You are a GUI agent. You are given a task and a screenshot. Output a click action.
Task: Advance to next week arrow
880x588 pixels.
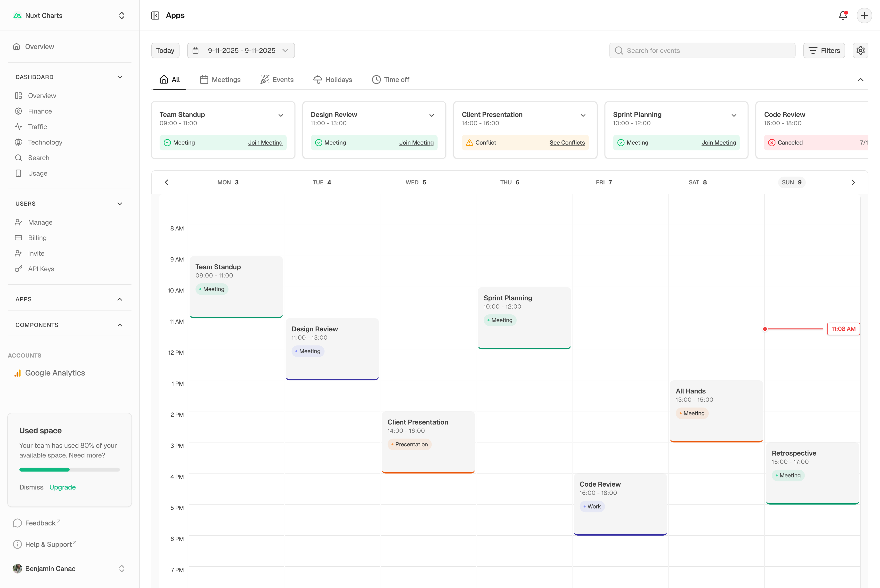[x=853, y=182]
